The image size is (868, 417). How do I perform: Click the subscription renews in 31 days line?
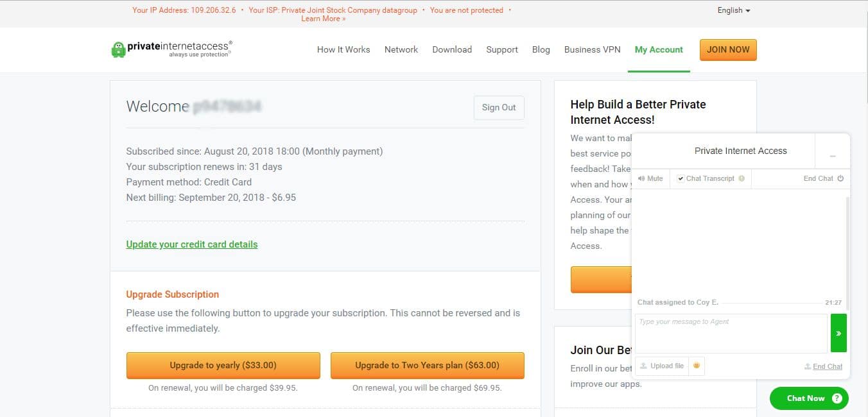[x=204, y=167]
